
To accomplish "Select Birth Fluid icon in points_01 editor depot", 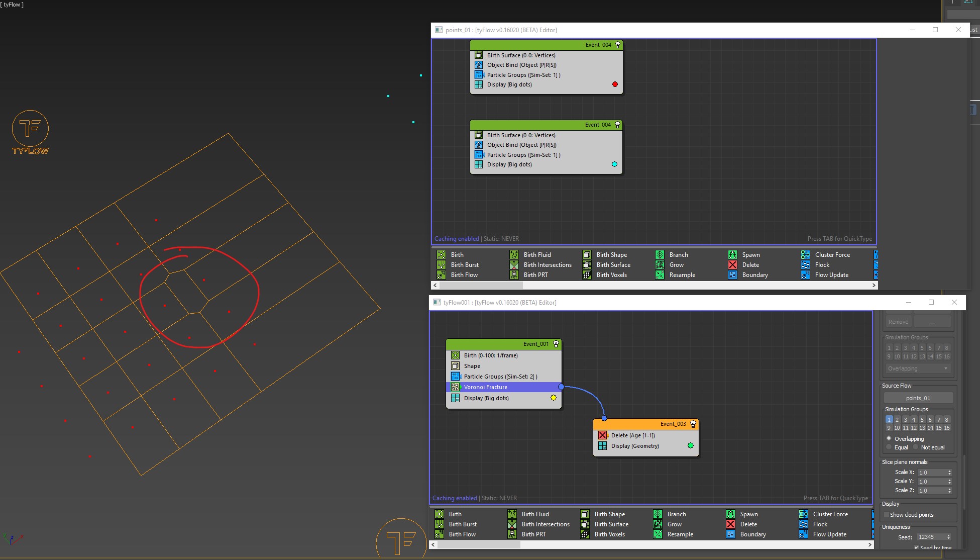I will (x=514, y=255).
